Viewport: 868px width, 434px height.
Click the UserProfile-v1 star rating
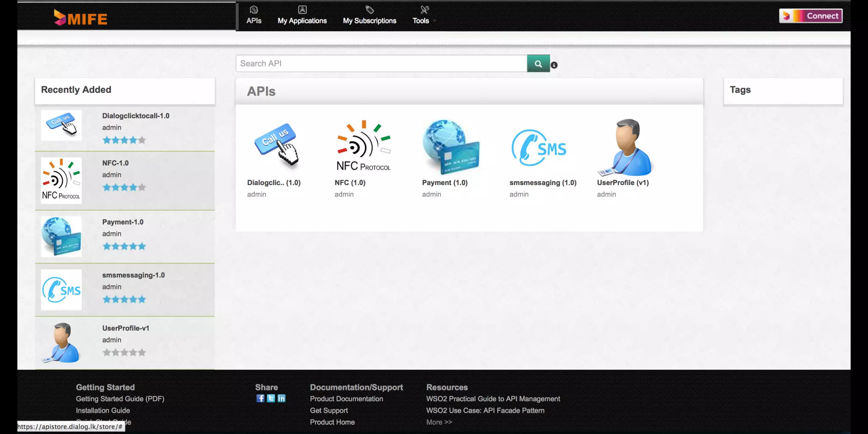(x=124, y=352)
